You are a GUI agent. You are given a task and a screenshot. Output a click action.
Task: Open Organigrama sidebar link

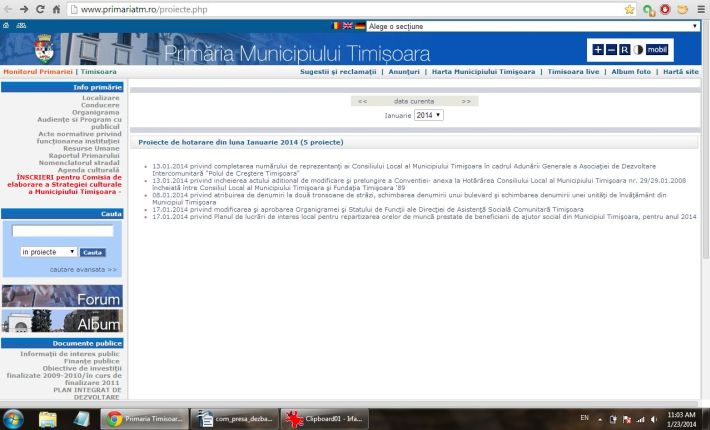[96, 112]
